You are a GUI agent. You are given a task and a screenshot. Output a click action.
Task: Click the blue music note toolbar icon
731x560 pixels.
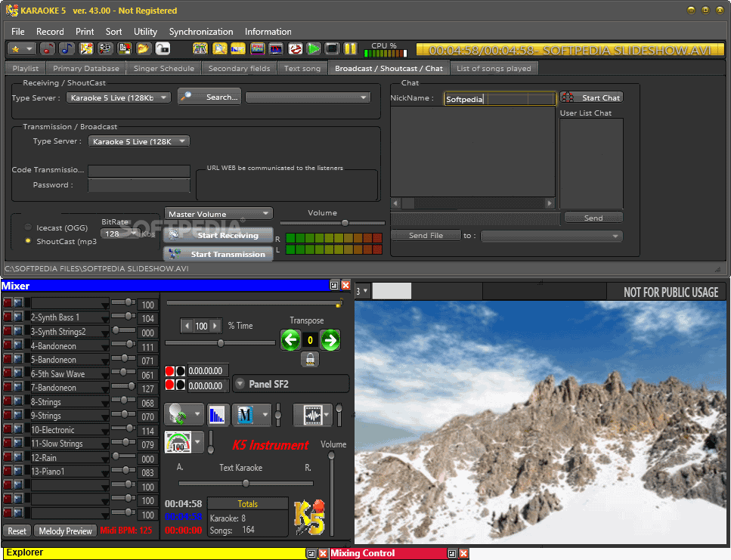tap(67, 48)
